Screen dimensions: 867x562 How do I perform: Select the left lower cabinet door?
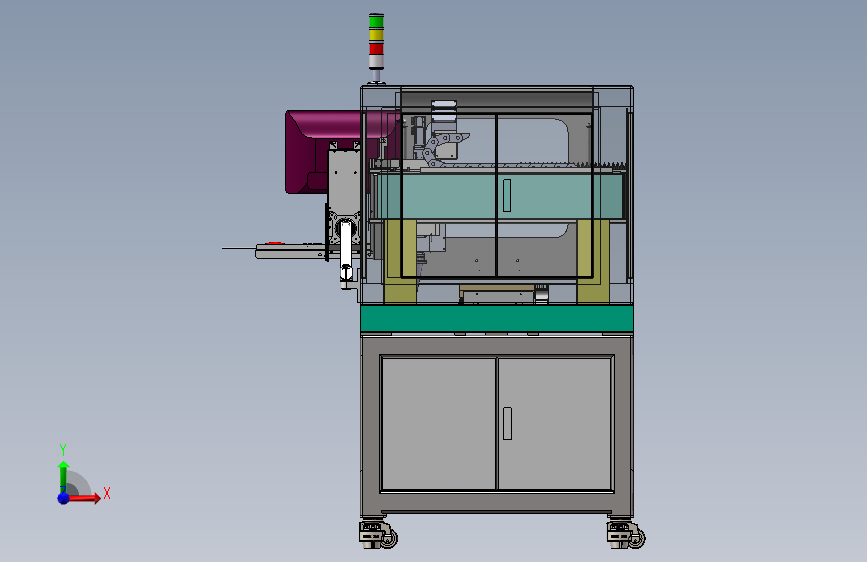click(x=438, y=423)
